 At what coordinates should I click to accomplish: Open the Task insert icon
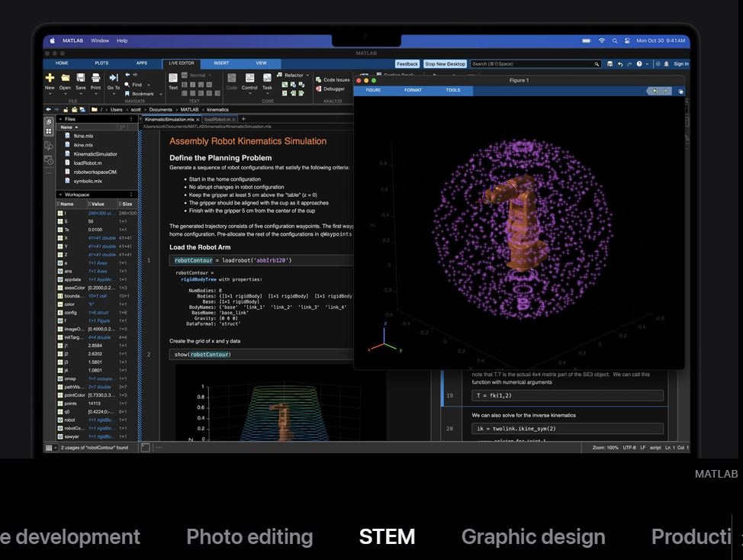click(267, 78)
